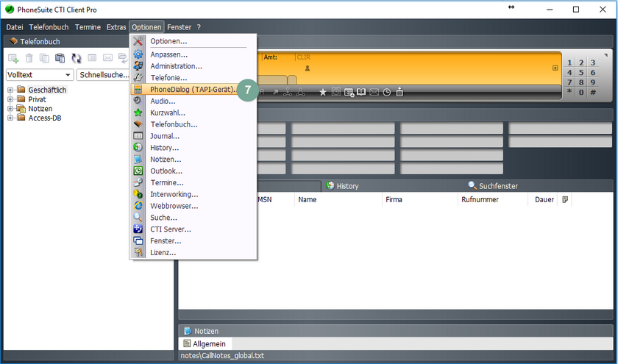Screen dimensions: 618x364
Task: Switch to the History tab
Action: click(x=347, y=186)
